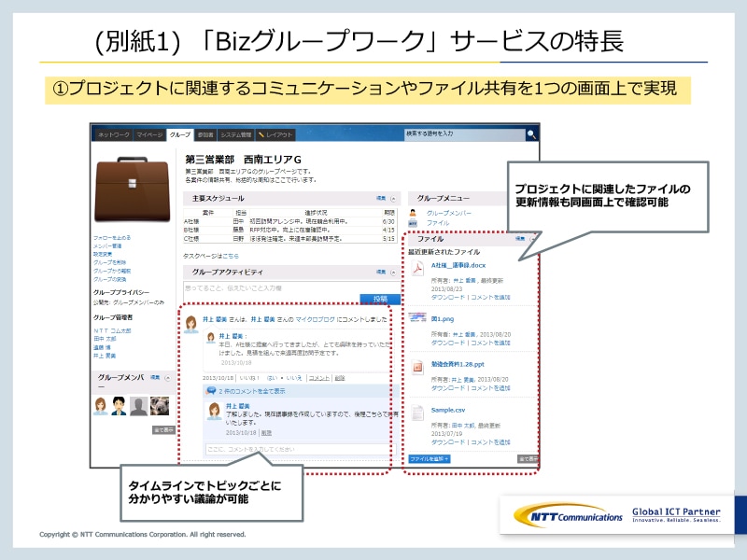
Task: Click the グループメンバー person icon
Action: (x=413, y=213)
